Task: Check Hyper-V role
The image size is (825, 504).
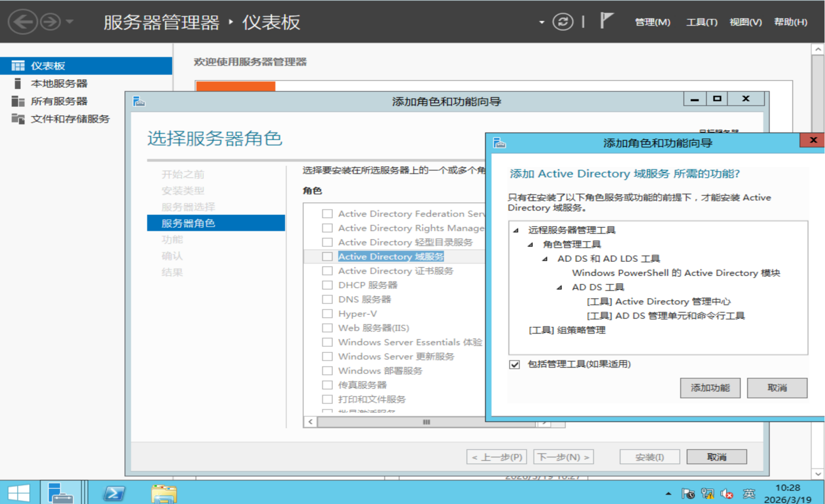Action: coord(327,314)
